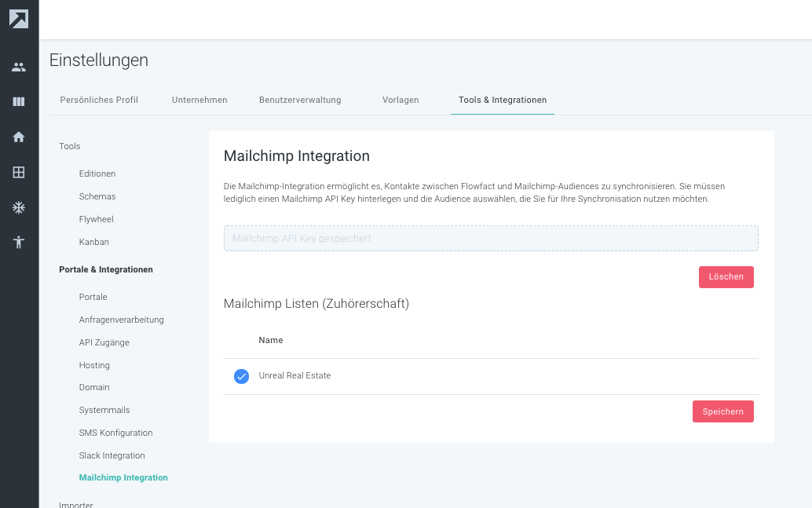Focus the Mailchimp API Key field
The height and width of the screenshot is (508, 812).
click(x=491, y=238)
